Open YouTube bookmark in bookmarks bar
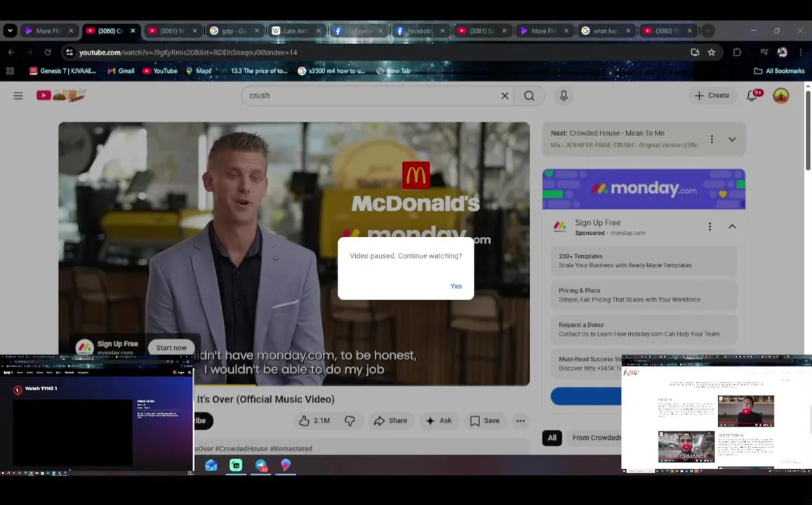This screenshot has width=812, height=505. (x=160, y=71)
